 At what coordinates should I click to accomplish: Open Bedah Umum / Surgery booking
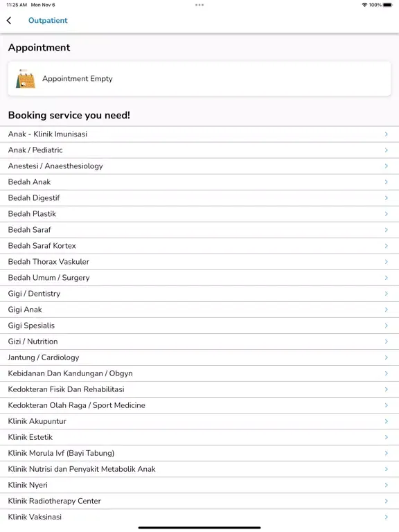pyautogui.click(x=199, y=278)
